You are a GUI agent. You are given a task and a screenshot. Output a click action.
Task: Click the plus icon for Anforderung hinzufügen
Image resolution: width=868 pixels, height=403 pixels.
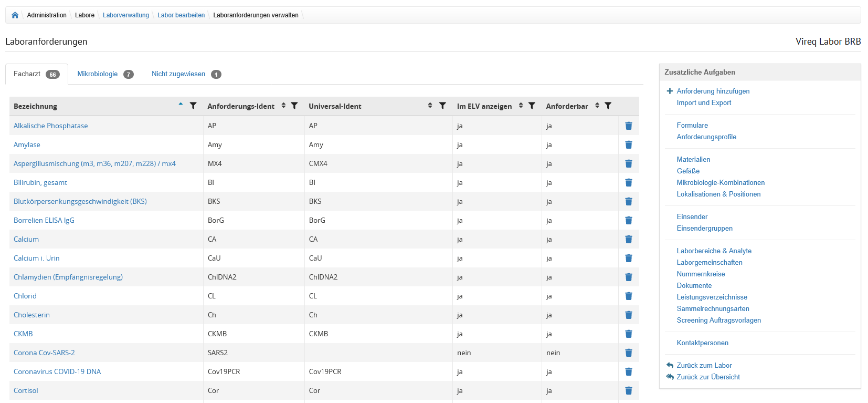tap(670, 91)
